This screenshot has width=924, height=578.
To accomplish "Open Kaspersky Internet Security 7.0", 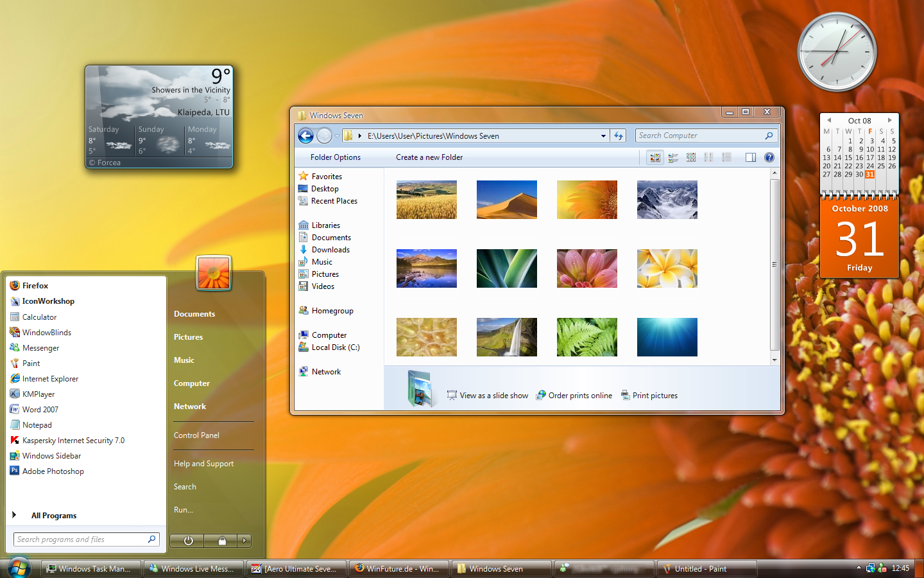I will pos(67,441).
